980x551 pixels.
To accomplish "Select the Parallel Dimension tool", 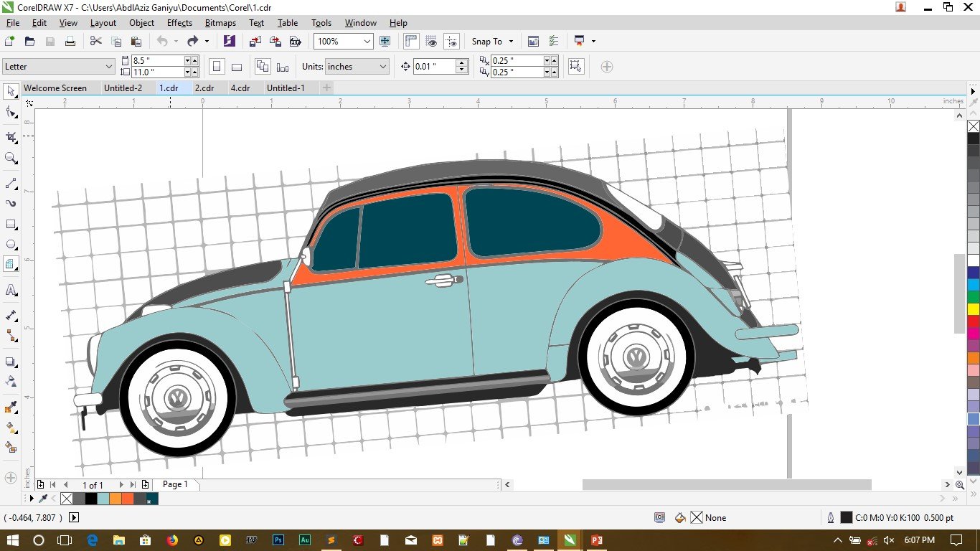I will coord(11,316).
